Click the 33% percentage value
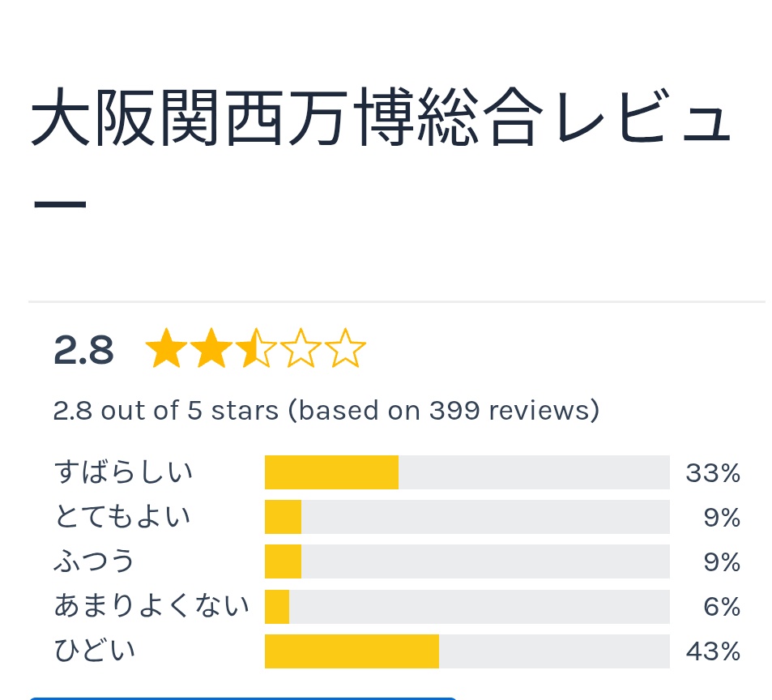This screenshot has height=700, width=772. pos(713,472)
